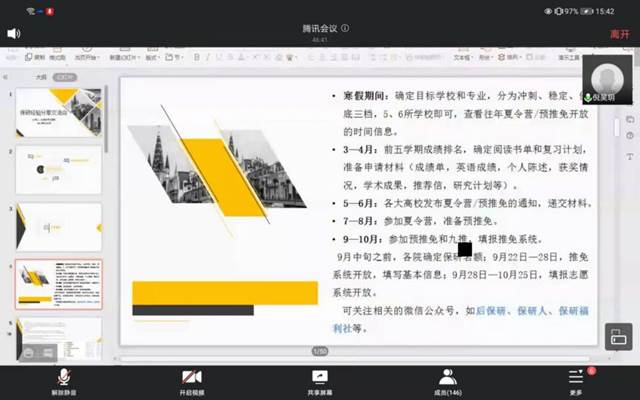
Task: Click the layout switch icon at bottom right
Action: [618, 339]
